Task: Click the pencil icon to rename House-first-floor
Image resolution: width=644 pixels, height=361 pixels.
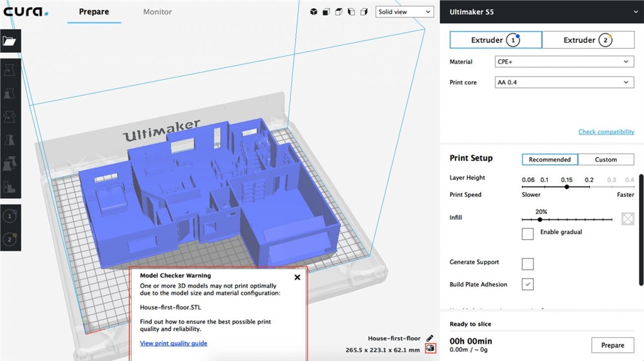Action: [430, 338]
